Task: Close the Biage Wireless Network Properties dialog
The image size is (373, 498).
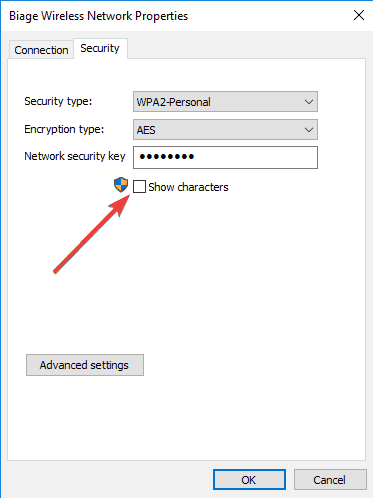Action: click(x=359, y=15)
